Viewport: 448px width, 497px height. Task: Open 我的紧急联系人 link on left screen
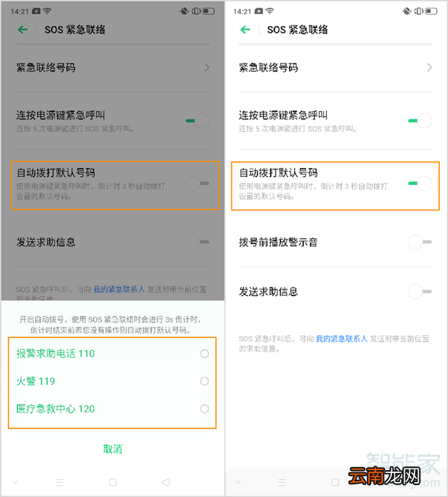click(x=119, y=289)
